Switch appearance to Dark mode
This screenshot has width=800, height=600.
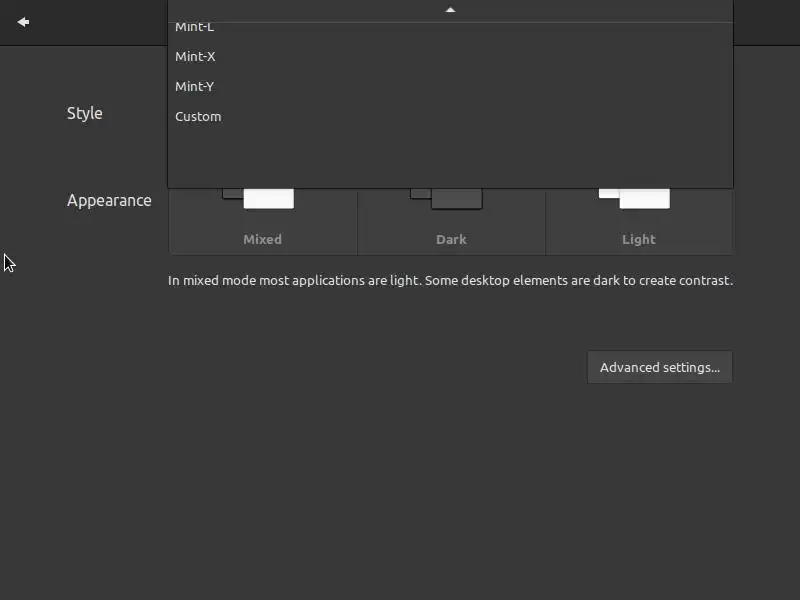452,221
